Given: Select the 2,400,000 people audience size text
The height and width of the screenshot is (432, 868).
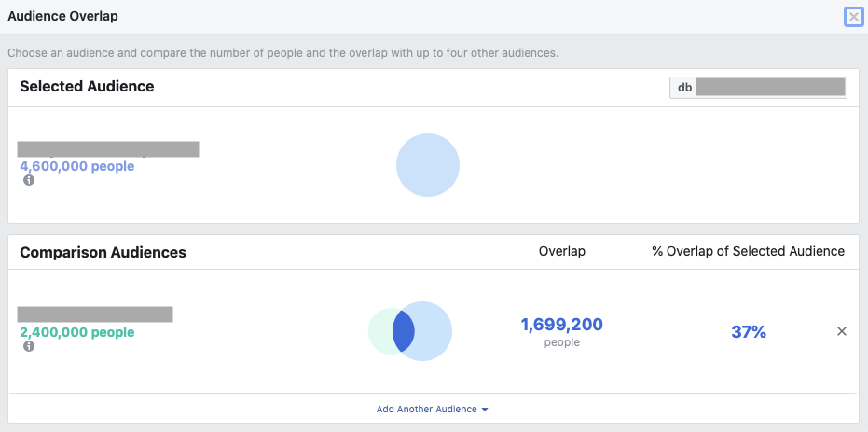Looking at the screenshot, I should [x=76, y=332].
